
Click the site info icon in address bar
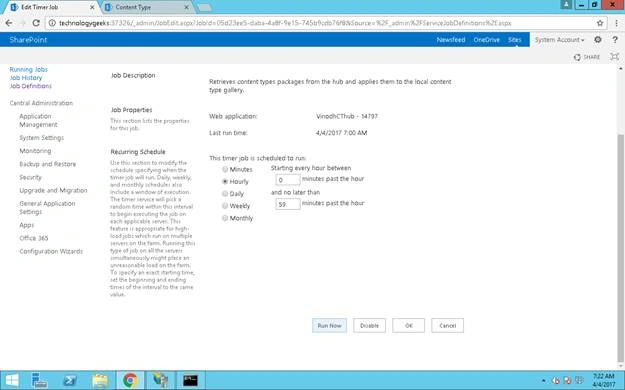click(x=52, y=23)
